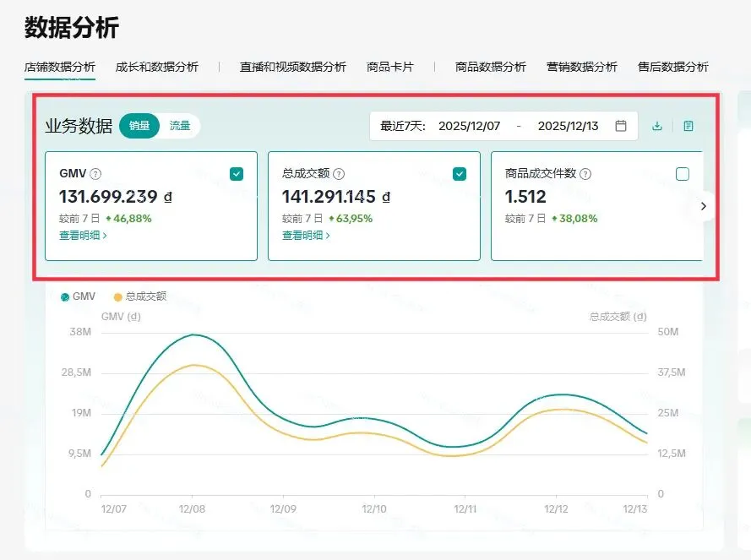The width and height of the screenshot is (751, 560).
Task: Show 商品成交件数 help tooltip icon
Action: [x=585, y=174]
